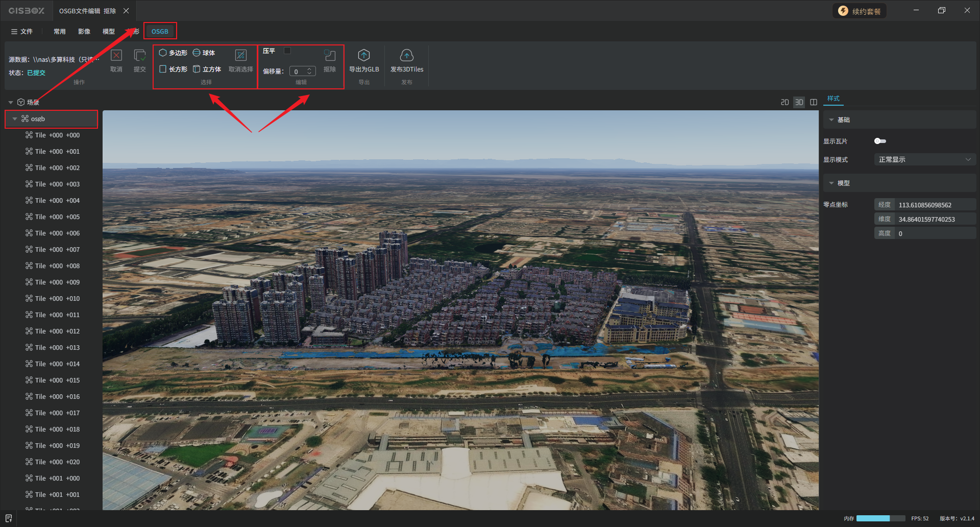
Task: Switch to split-screen view icon
Action: point(814,103)
